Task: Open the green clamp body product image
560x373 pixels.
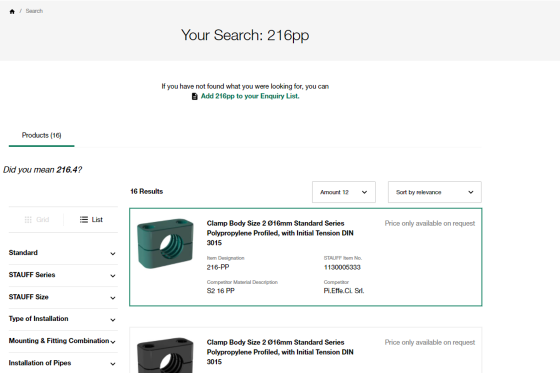Action: pos(165,244)
